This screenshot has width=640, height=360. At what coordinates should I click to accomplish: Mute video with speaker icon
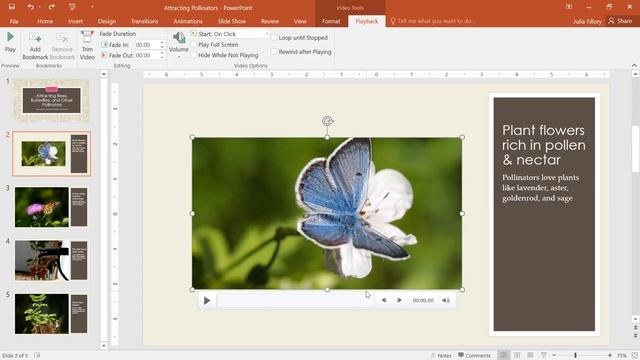pyautogui.click(x=446, y=300)
